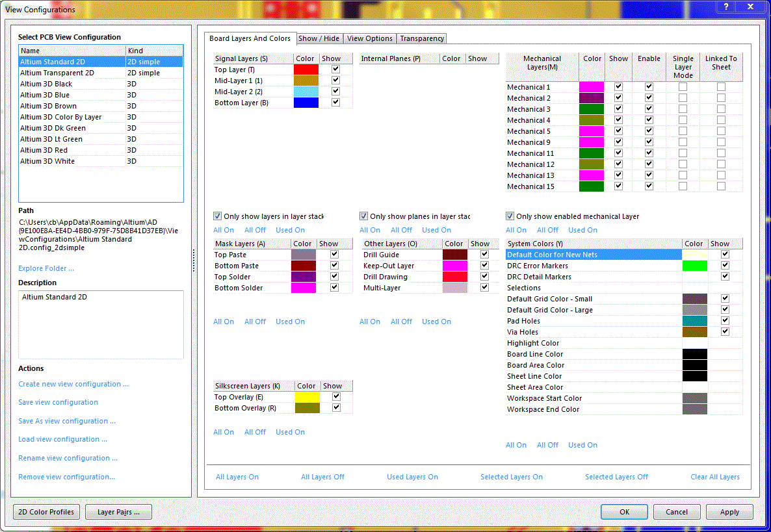The image size is (771, 532).
Task: Uncheck Only show enabled mechanical Layers
Action: [x=510, y=216]
